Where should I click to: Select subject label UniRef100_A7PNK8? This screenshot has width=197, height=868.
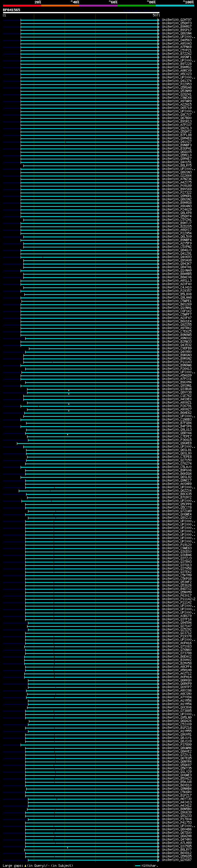(x=177, y=47)
